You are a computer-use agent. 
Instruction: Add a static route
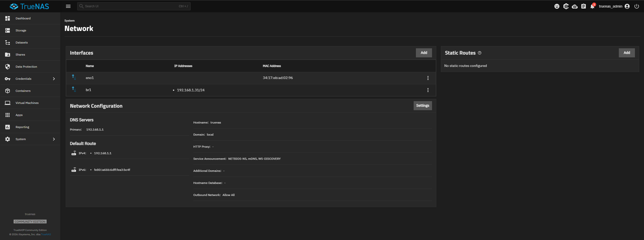tap(627, 53)
